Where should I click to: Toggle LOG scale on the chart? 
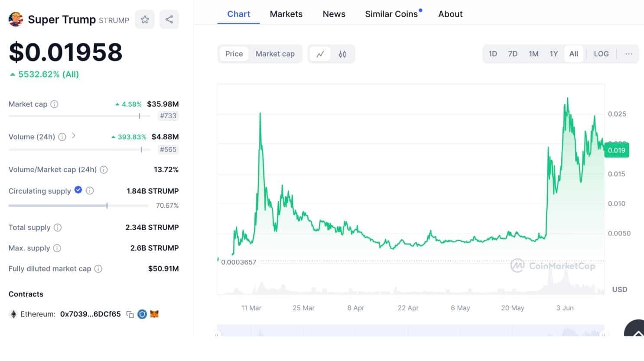(601, 54)
